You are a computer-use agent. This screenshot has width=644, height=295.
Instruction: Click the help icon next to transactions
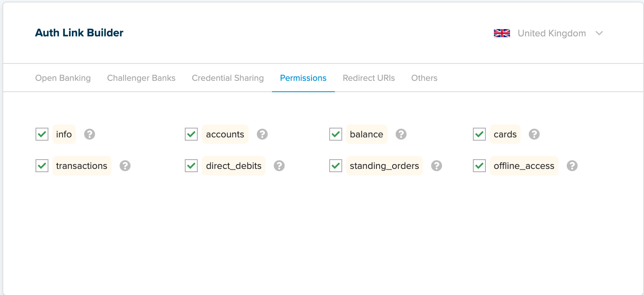click(x=125, y=166)
